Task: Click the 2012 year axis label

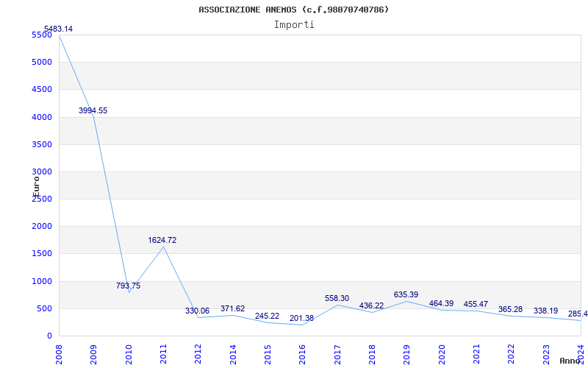Action: (x=198, y=354)
